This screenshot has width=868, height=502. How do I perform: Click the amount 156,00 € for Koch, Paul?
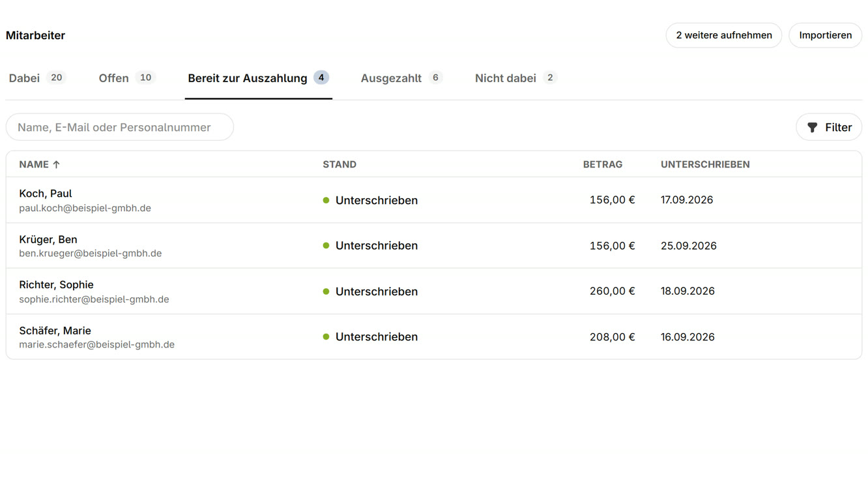tap(613, 200)
